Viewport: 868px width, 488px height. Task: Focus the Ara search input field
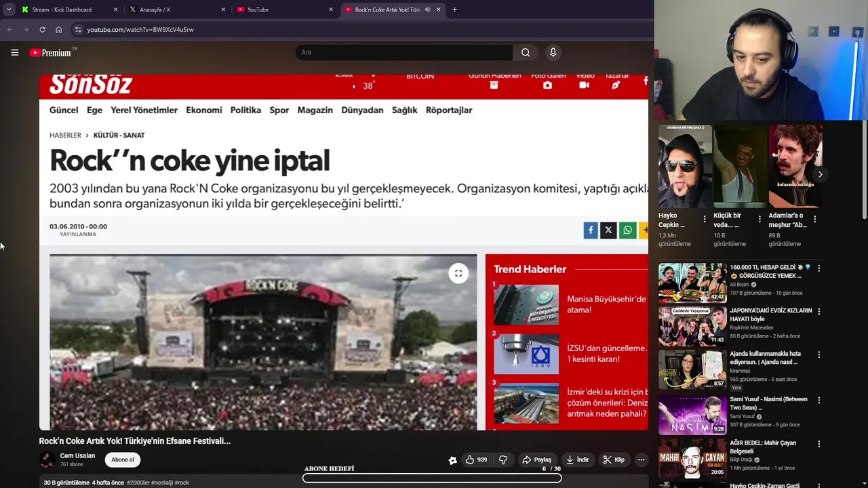coord(404,52)
